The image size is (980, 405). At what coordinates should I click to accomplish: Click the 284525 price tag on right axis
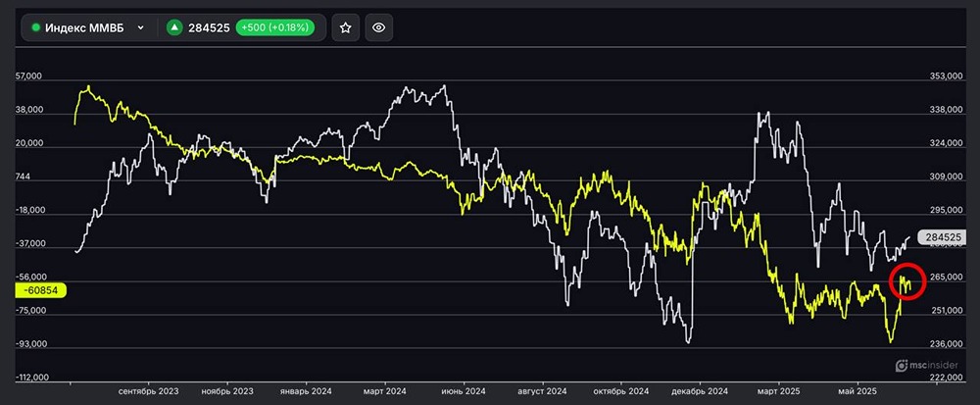(943, 237)
